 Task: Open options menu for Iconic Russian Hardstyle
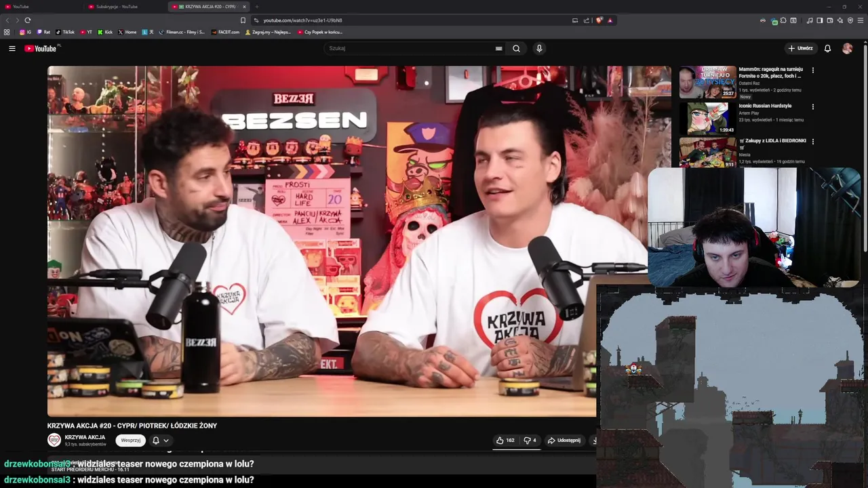pos(813,106)
